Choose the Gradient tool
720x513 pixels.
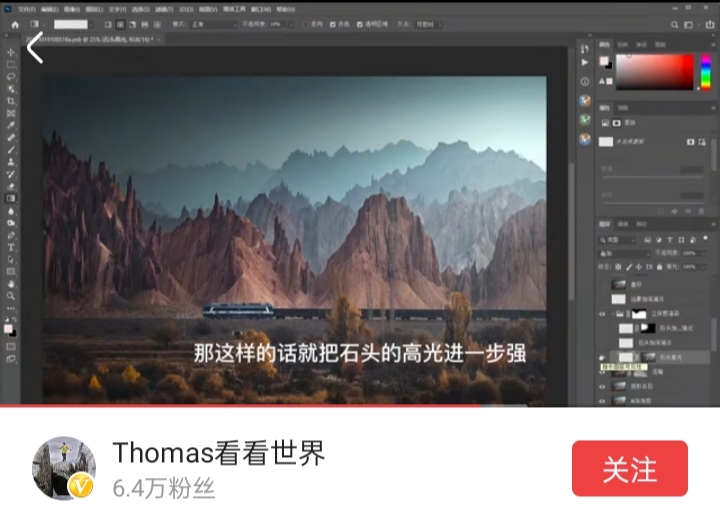coord(11,198)
